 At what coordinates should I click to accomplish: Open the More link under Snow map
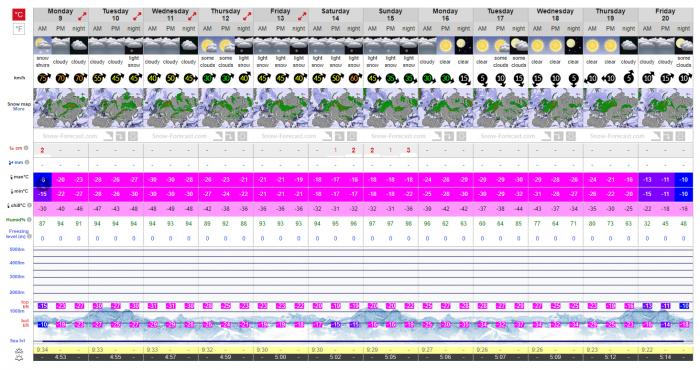pyautogui.click(x=19, y=109)
